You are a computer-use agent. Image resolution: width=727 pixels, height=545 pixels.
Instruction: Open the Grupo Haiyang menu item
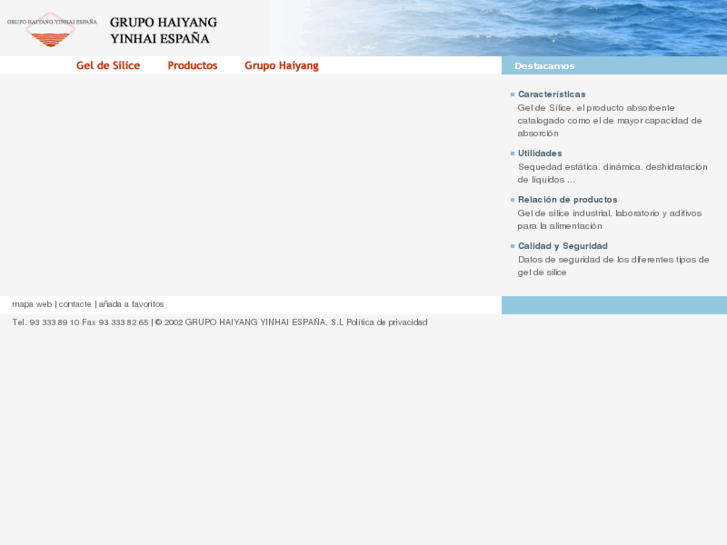click(281, 65)
